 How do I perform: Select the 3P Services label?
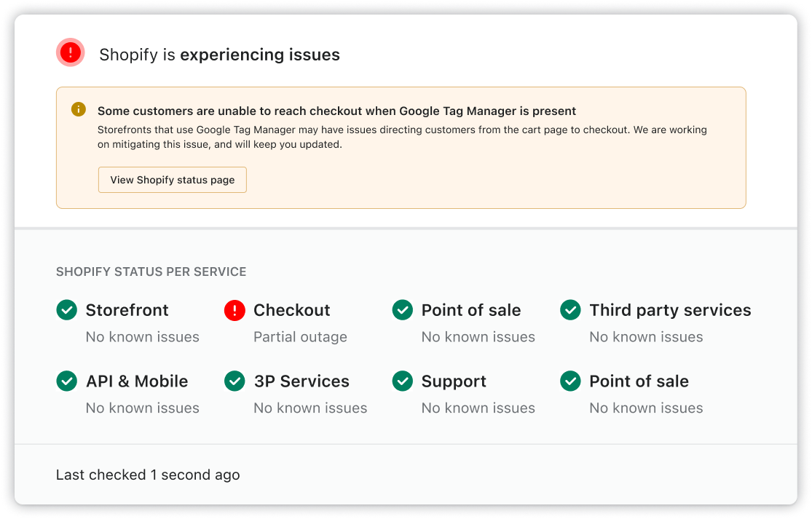pyautogui.click(x=301, y=381)
